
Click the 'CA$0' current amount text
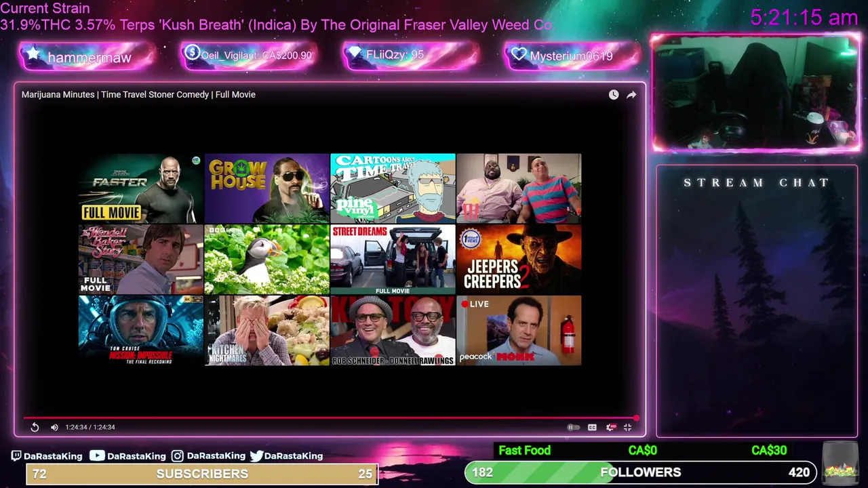coord(642,451)
